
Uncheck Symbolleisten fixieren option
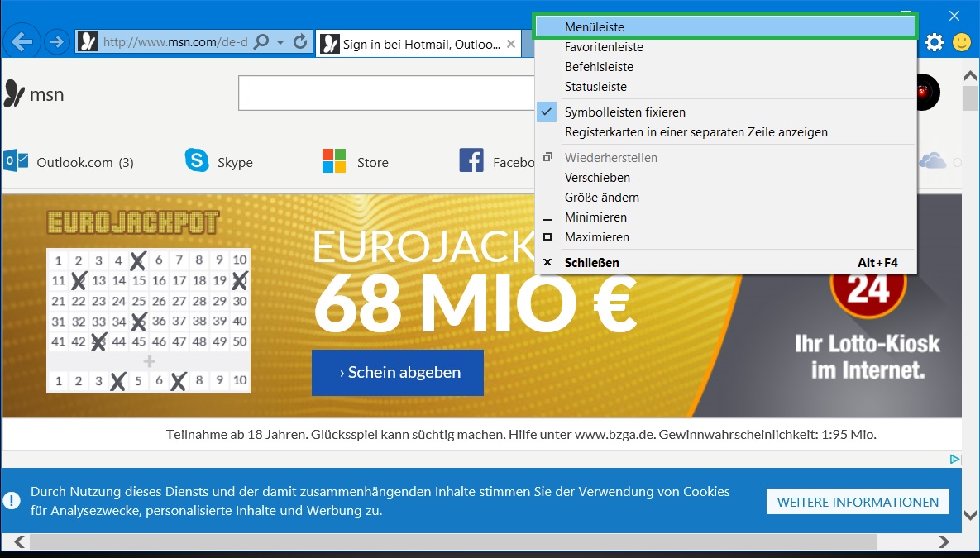(x=725, y=112)
